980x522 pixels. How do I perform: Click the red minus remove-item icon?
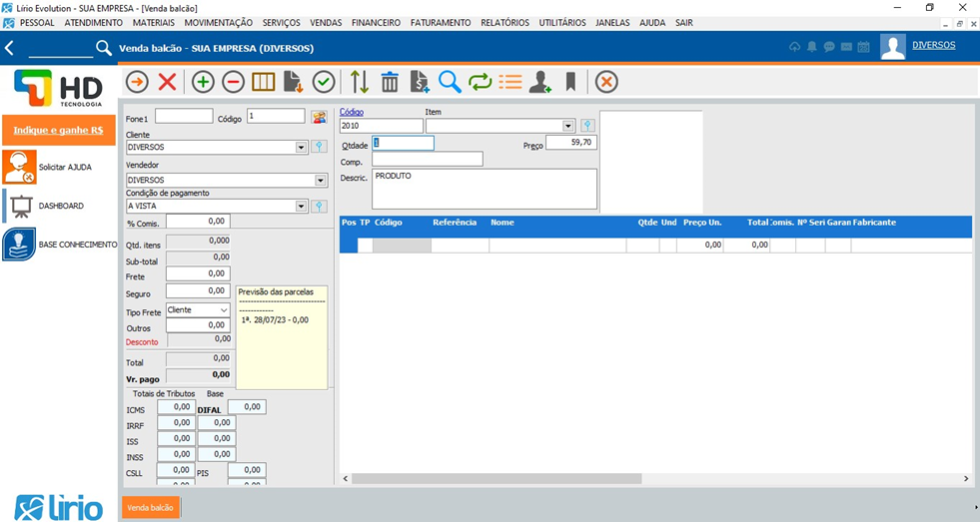(233, 82)
